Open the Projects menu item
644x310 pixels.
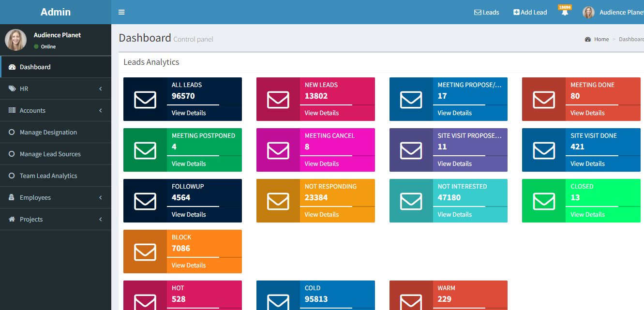56,220
